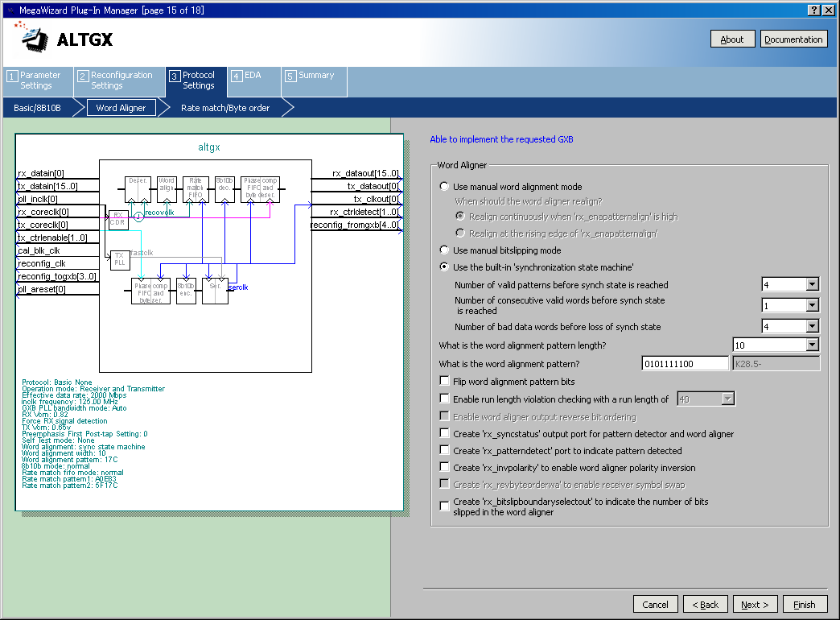840x620 pixels.
Task: Open the Parameter Settings tab
Action: tap(38, 81)
